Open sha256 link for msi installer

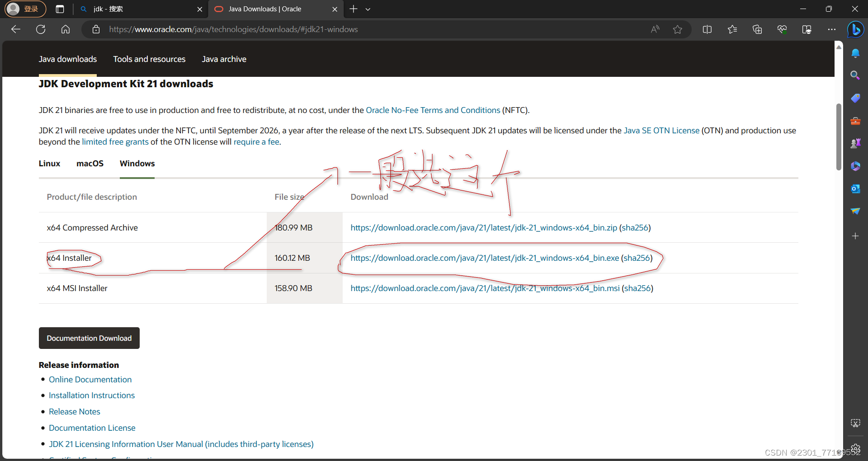[637, 288]
